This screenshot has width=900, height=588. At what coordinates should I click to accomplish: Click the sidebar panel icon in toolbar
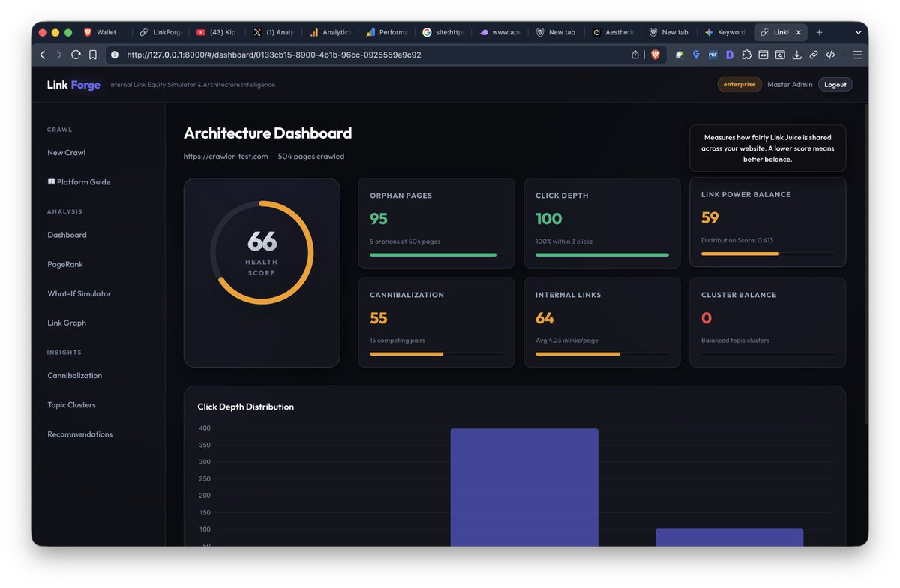point(763,55)
